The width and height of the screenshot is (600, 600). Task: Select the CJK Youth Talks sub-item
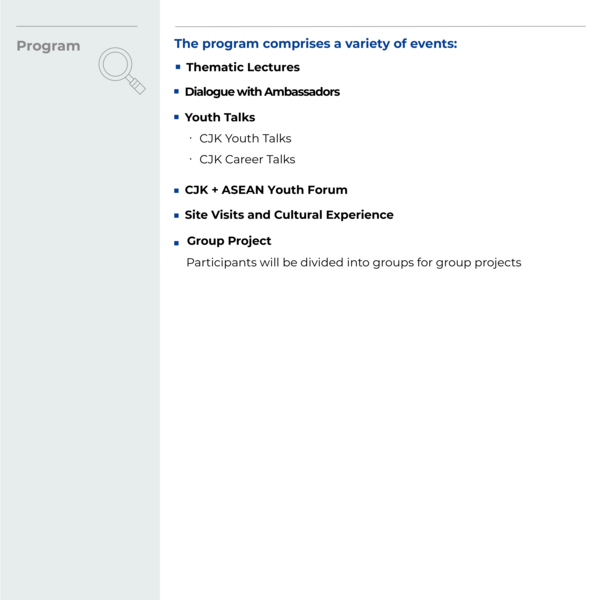click(x=245, y=139)
